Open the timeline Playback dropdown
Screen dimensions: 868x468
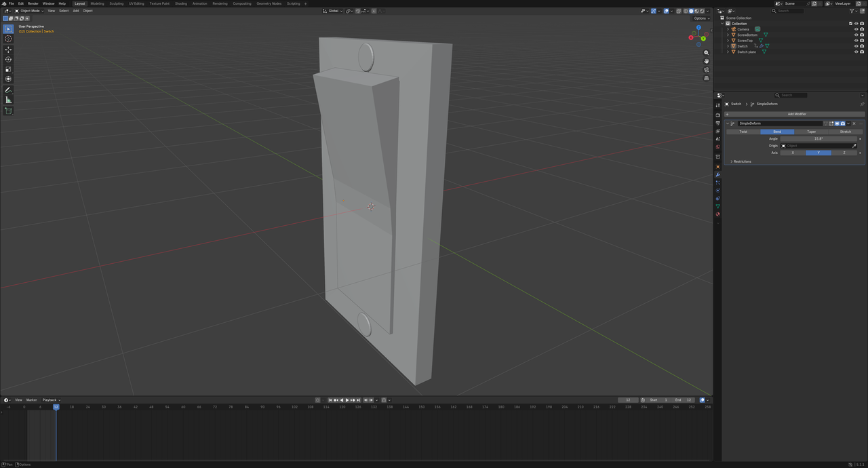[x=51, y=400]
